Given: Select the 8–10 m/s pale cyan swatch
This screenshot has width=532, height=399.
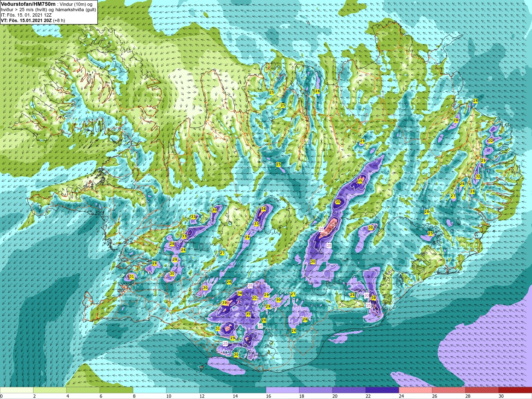Looking at the screenshot, I should (x=150, y=390).
